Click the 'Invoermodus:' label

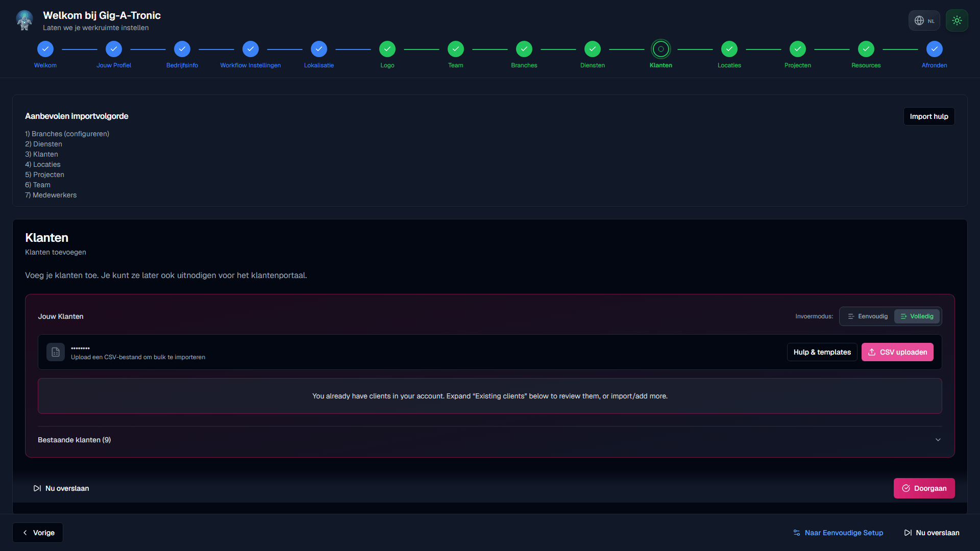(x=814, y=316)
